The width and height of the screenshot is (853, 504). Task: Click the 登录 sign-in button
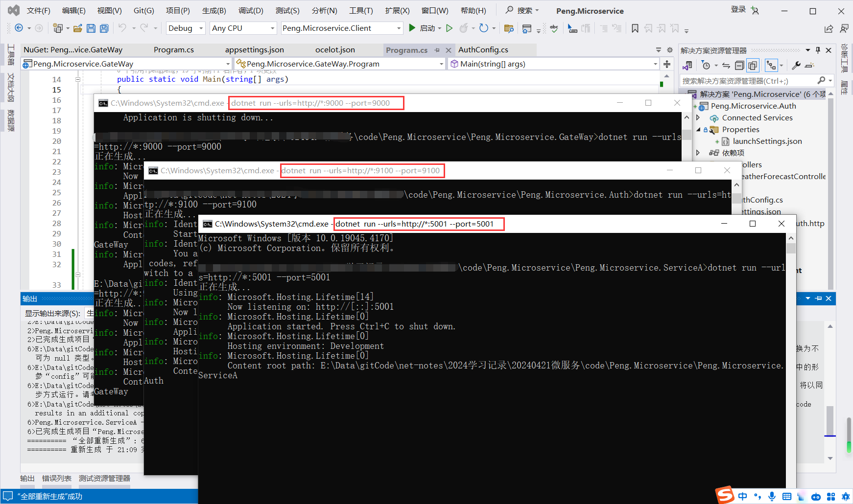(738, 10)
